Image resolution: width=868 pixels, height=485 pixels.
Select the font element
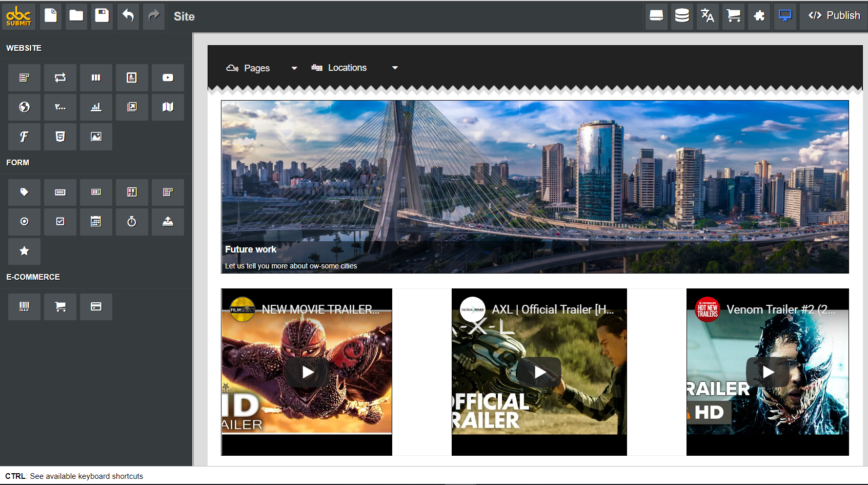[24, 137]
